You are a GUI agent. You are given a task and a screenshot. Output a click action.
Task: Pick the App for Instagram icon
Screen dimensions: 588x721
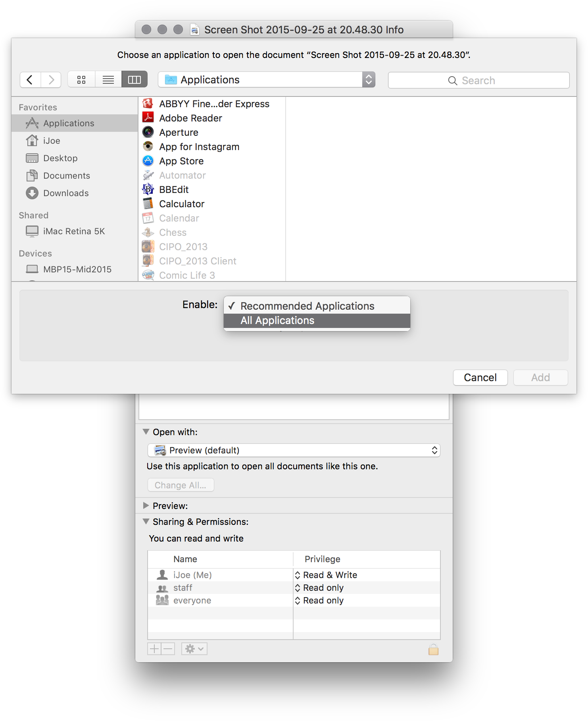(148, 147)
